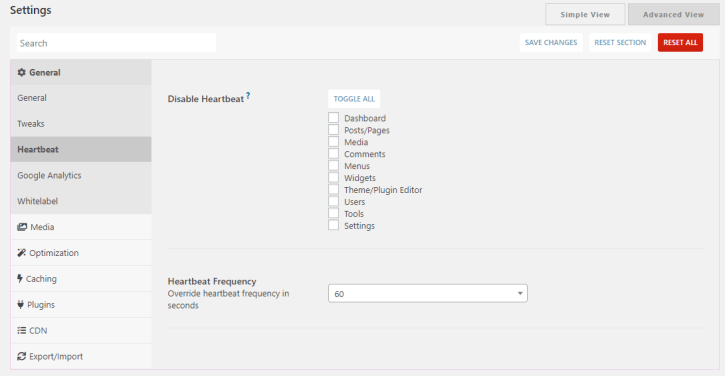Tick the Theme/Plugin Editor checkbox

(333, 189)
